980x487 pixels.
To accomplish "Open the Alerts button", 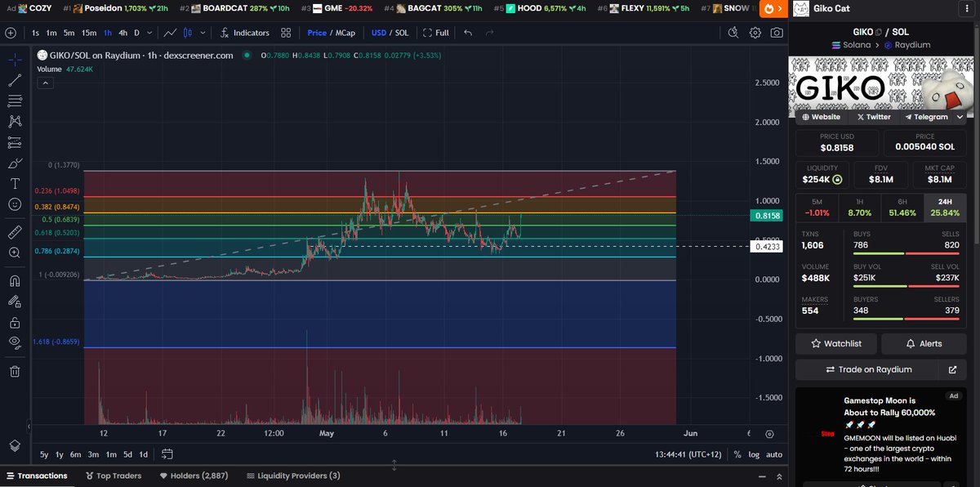I will coord(924,344).
